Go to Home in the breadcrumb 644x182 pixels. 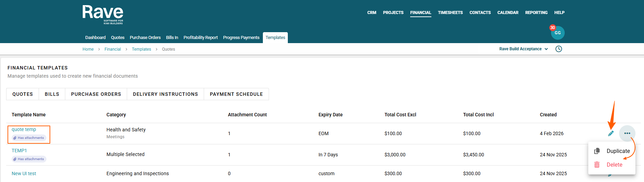click(88, 49)
